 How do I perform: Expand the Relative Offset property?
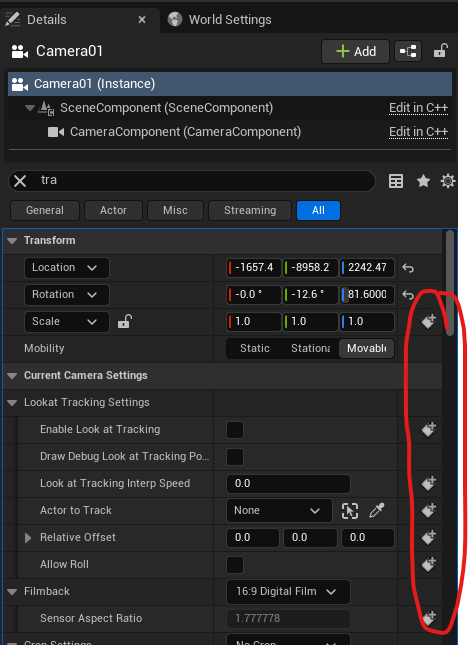(x=28, y=538)
